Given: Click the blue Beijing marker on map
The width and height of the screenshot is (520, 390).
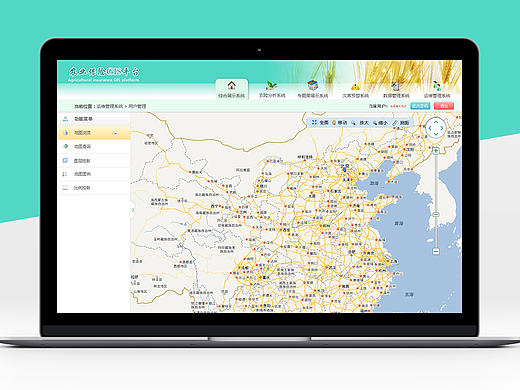Looking at the screenshot, I should (x=345, y=170).
